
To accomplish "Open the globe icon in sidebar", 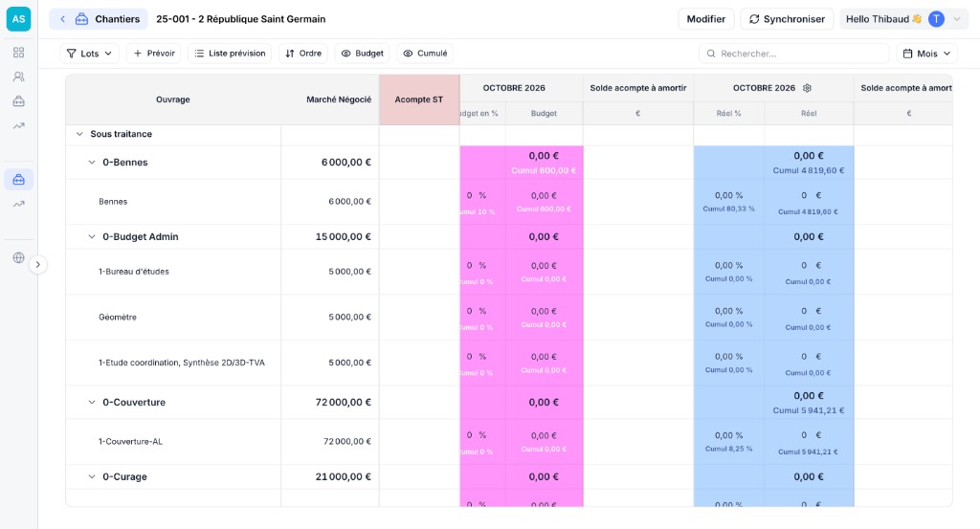I will coord(19,258).
